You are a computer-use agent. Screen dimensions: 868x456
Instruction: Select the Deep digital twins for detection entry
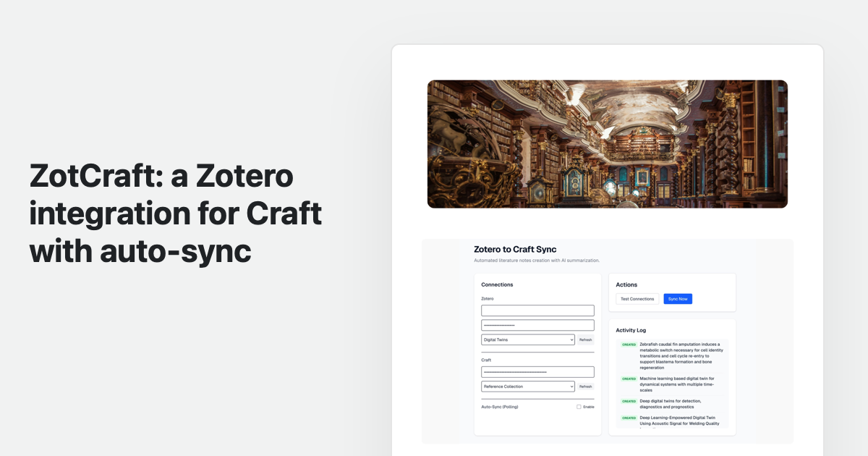click(x=670, y=404)
